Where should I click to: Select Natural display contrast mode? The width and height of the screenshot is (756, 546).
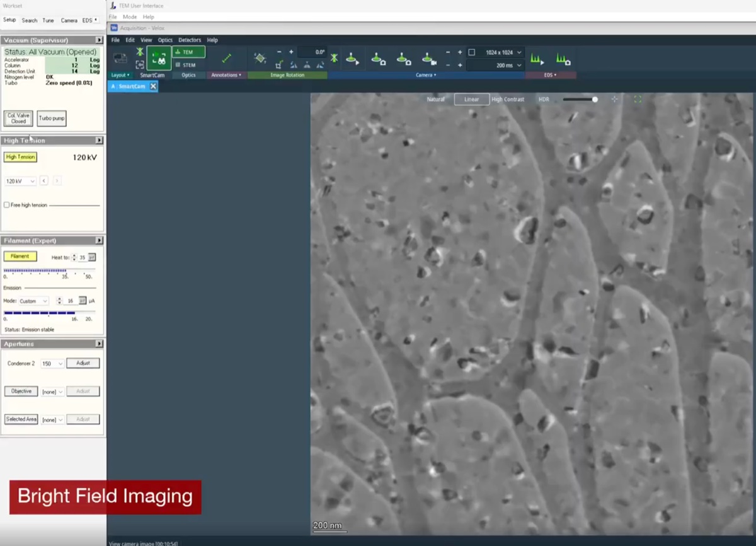click(x=436, y=99)
